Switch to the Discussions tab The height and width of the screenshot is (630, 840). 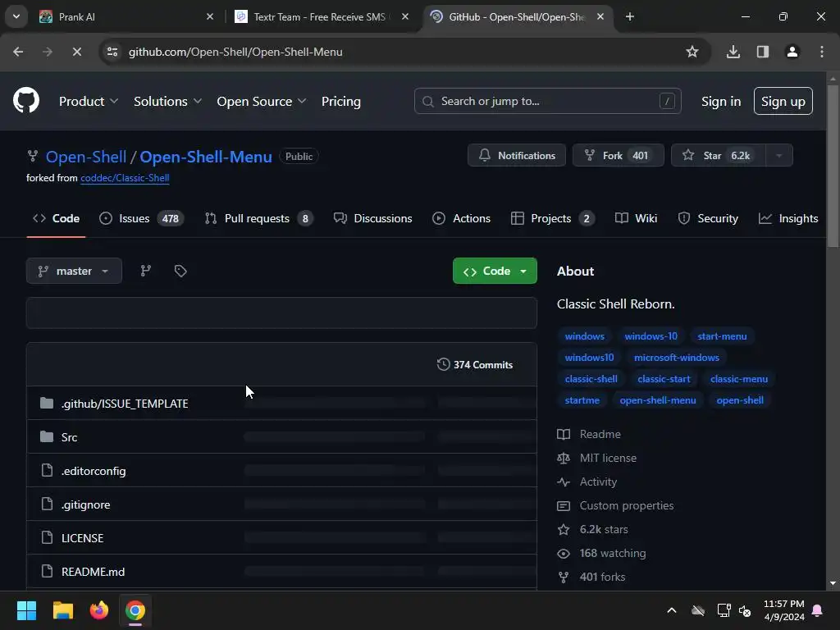373,218
